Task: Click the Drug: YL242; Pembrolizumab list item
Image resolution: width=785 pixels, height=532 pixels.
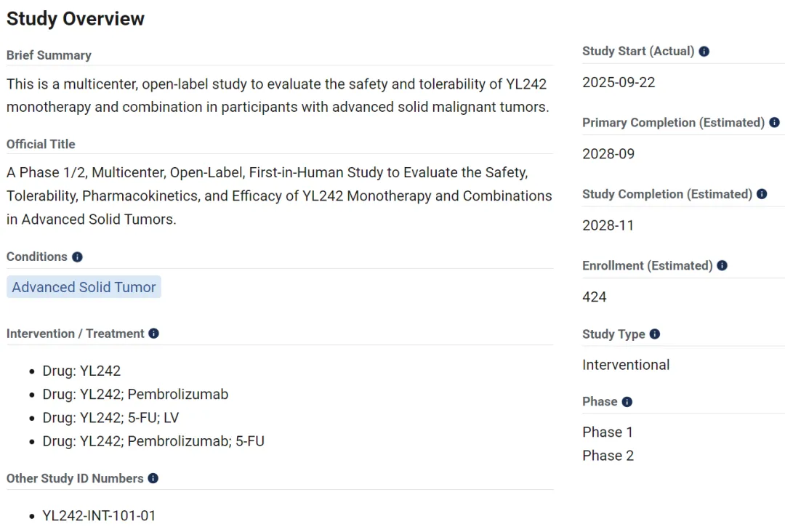Action: (135, 395)
